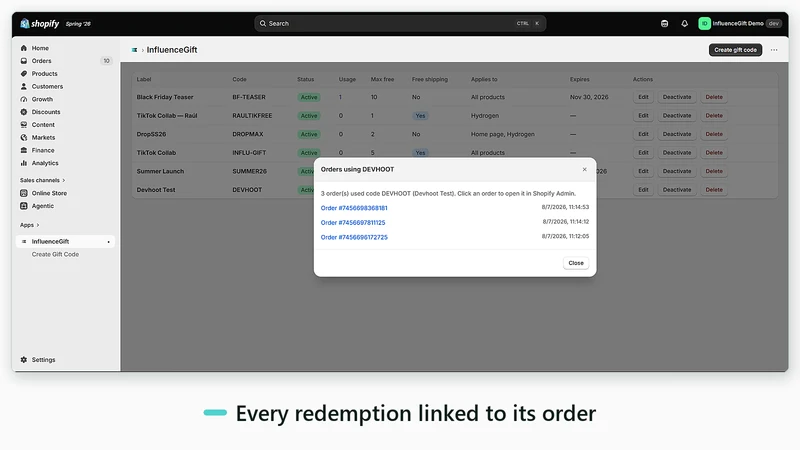Viewport: 800px width, 450px height.
Task: Expand the Sales channels section
Action: point(42,180)
